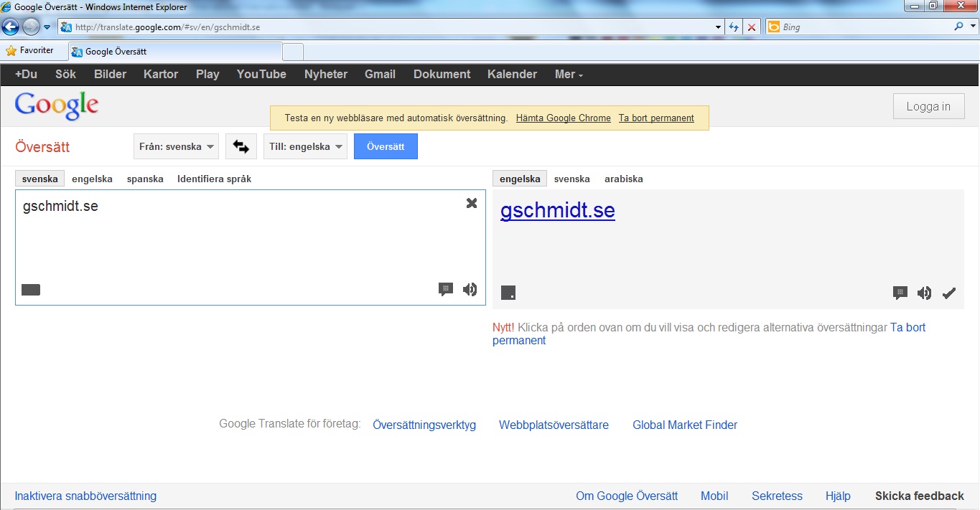This screenshot has width=980, height=510.
Task: Click the blue Översätt button
Action: click(x=386, y=146)
